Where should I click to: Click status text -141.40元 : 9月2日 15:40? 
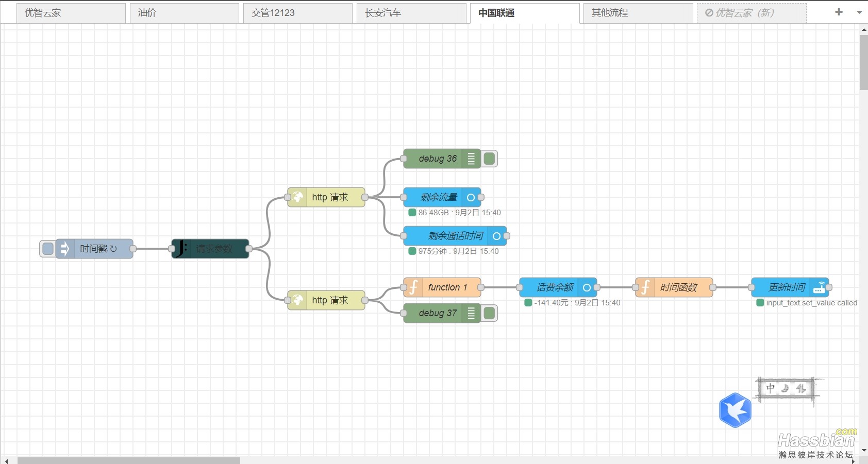point(577,303)
